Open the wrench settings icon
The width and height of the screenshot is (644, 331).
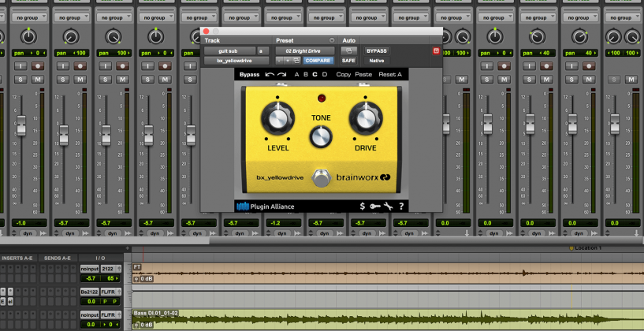point(388,206)
